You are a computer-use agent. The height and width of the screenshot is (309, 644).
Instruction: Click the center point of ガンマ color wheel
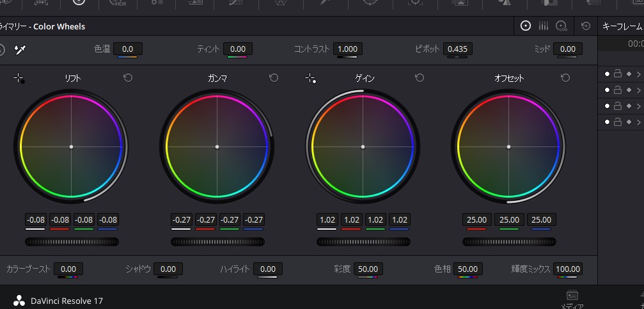[x=217, y=147]
